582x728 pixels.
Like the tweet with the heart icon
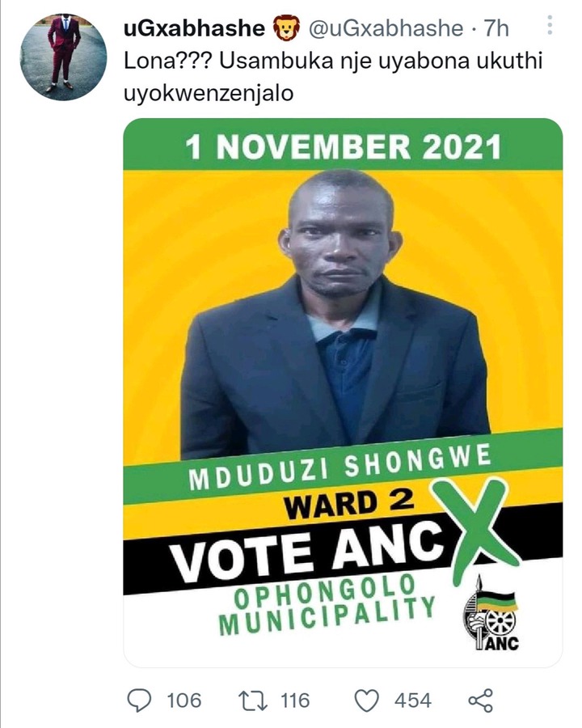point(367,700)
